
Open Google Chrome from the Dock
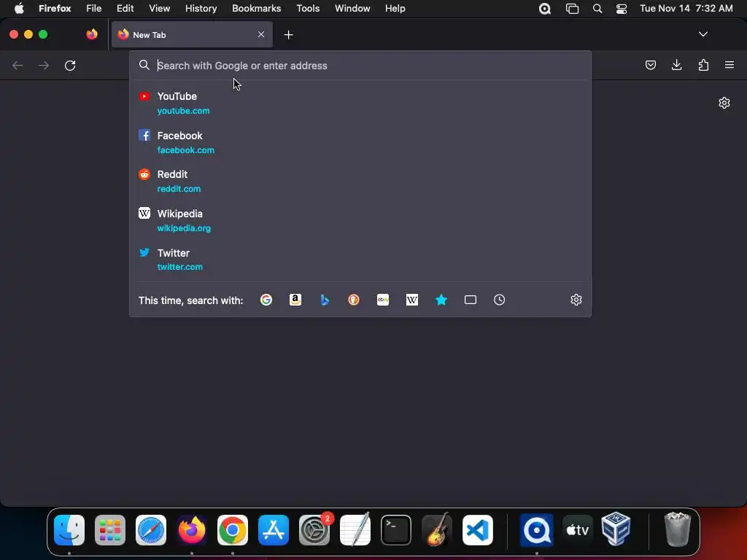pos(233,530)
